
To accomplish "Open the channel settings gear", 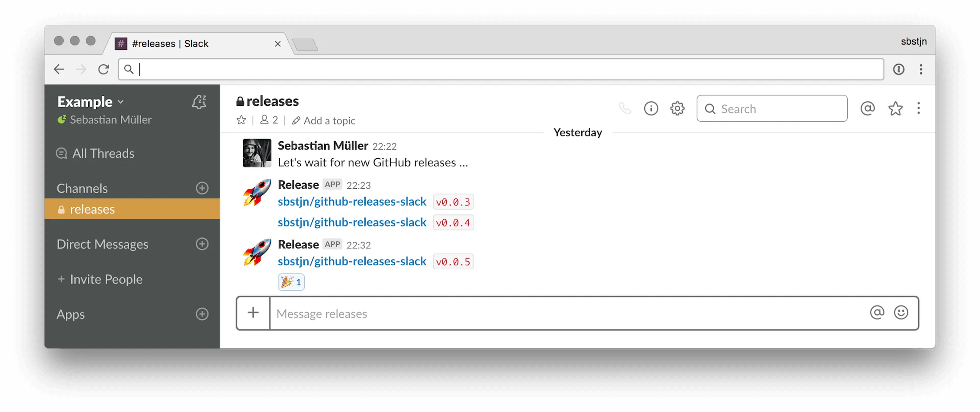I will tap(677, 108).
